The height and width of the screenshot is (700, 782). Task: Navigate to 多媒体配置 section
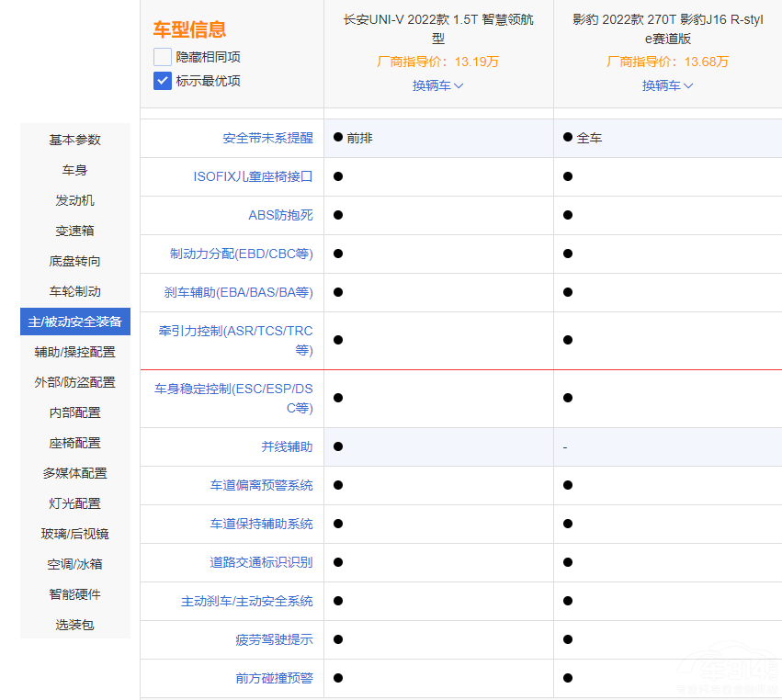pyautogui.click(x=75, y=473)
